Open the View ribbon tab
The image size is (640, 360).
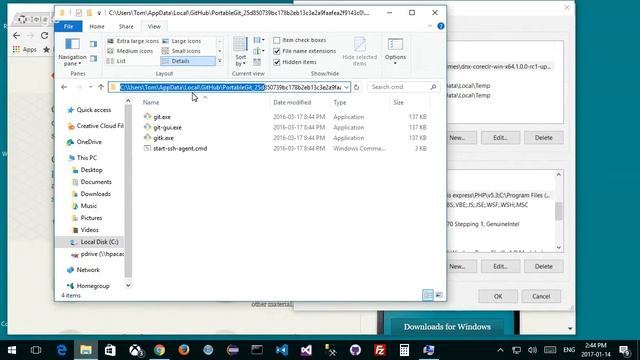point(154,27)
